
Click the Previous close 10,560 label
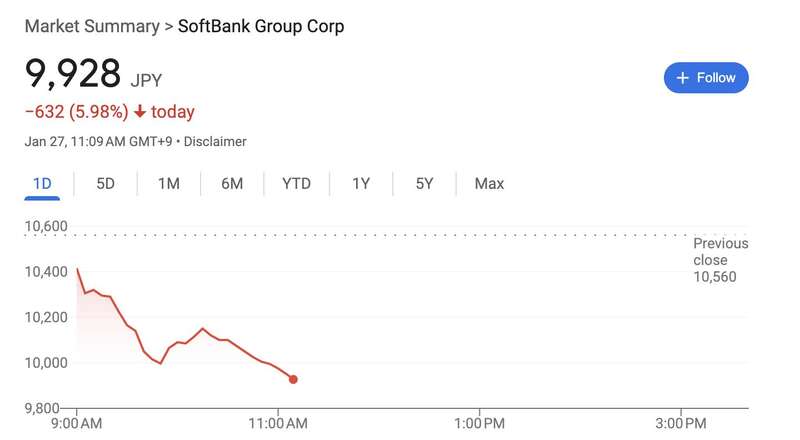720,260
